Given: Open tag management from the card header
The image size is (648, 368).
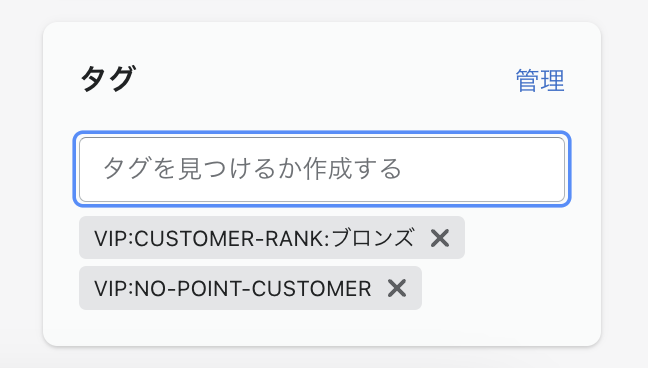Looking at the screenshot, I should click(540, 81).
